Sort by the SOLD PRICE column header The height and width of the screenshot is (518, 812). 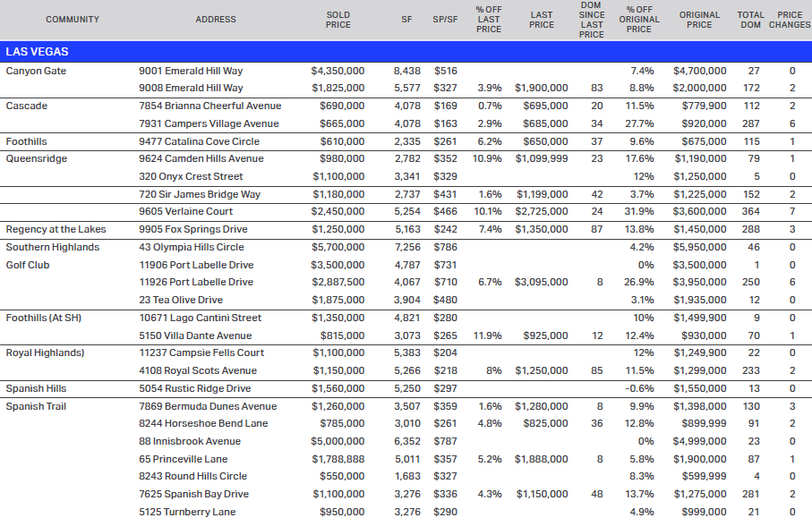338,19
